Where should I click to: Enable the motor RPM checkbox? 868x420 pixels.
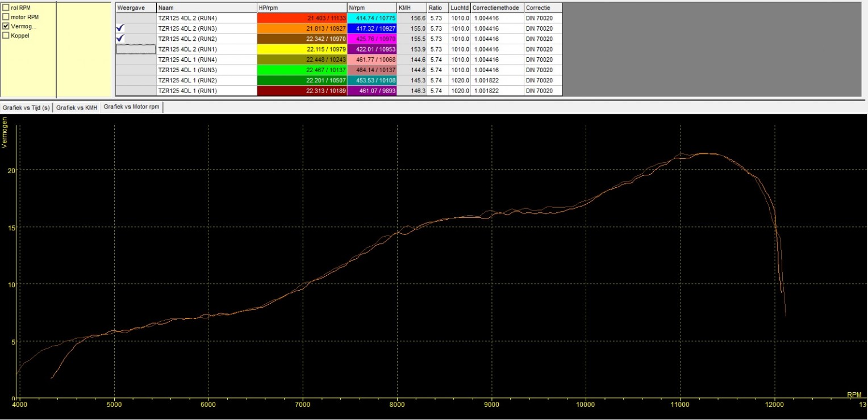coord(6,17)
